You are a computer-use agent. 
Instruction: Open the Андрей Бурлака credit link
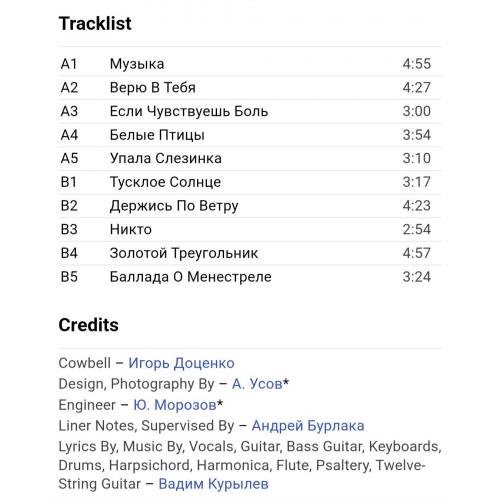click(x=308, y=426)
